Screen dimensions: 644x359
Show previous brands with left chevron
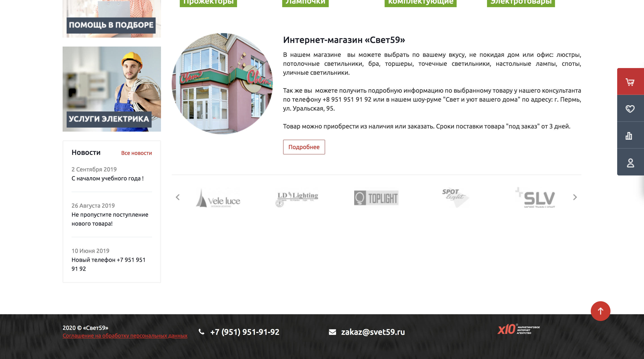pyautogui.click(x=178, y=197)
